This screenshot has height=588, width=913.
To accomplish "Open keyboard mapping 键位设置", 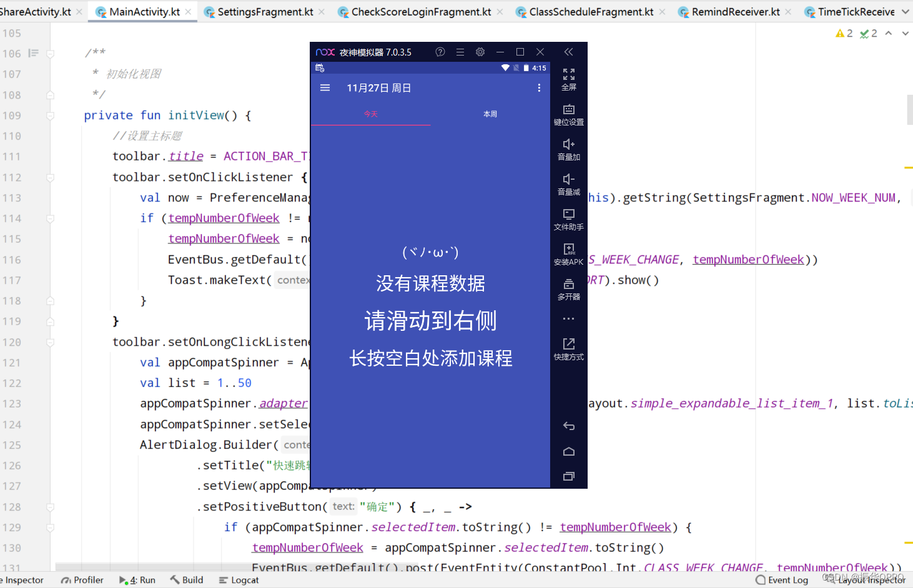I will [x=569, y=115].
